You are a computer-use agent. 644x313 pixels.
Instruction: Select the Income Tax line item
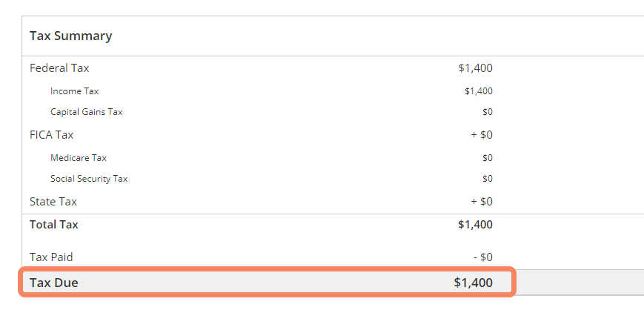tap(74, 91)
